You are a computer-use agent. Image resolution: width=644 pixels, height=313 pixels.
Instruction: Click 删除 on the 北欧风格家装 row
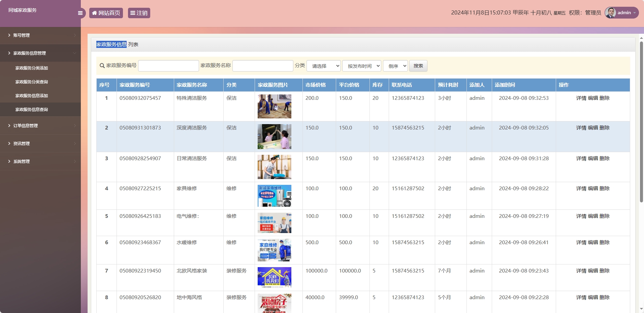(x=605, y=271)
